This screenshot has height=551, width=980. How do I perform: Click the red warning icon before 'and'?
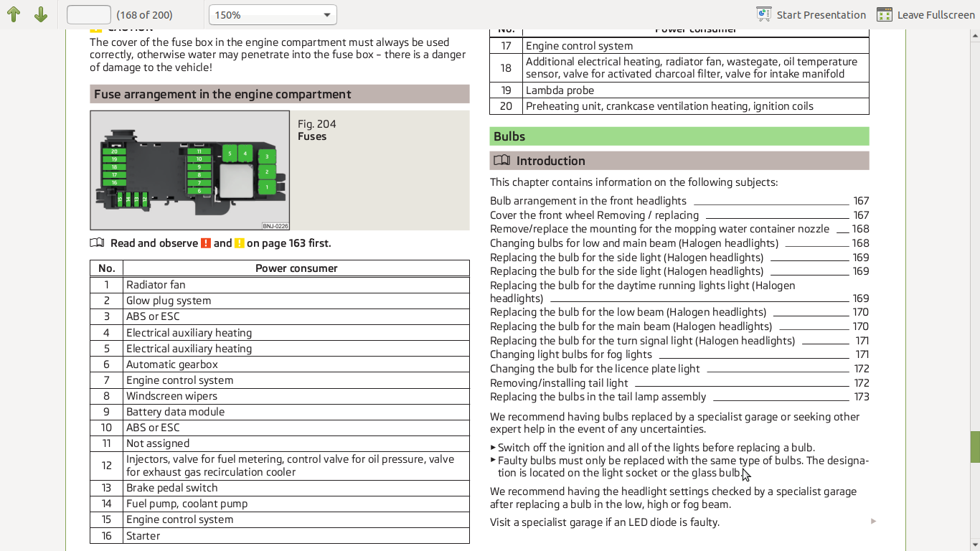coord(206,243)
